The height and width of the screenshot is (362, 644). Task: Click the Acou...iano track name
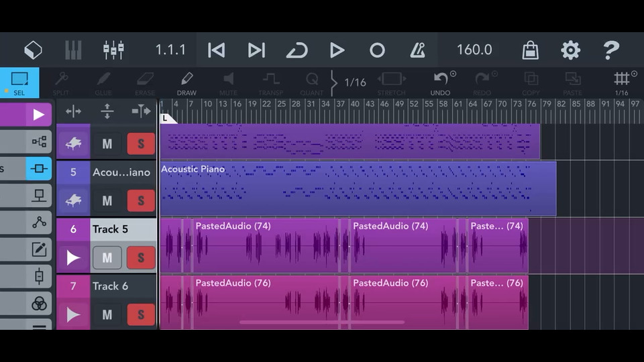[121, 172]
